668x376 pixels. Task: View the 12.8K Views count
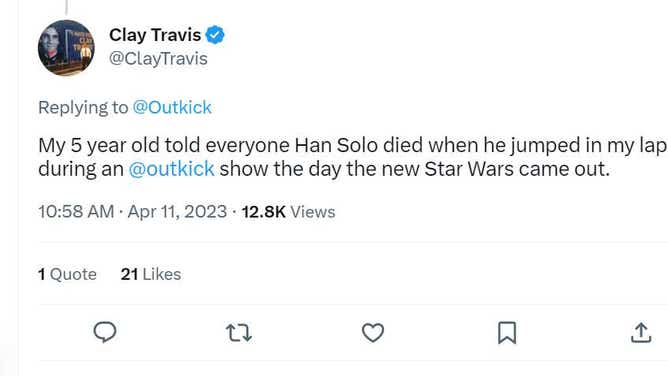point(288,212)
